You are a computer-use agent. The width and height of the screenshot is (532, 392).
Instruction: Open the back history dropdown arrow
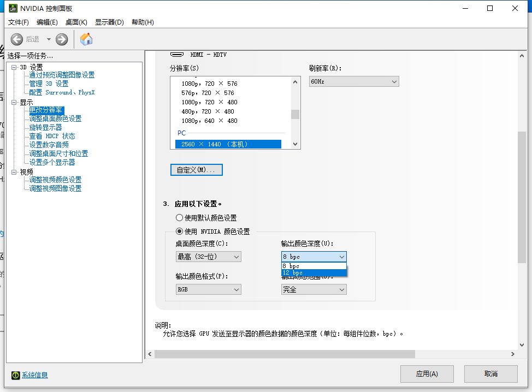(x=49, y=39)
